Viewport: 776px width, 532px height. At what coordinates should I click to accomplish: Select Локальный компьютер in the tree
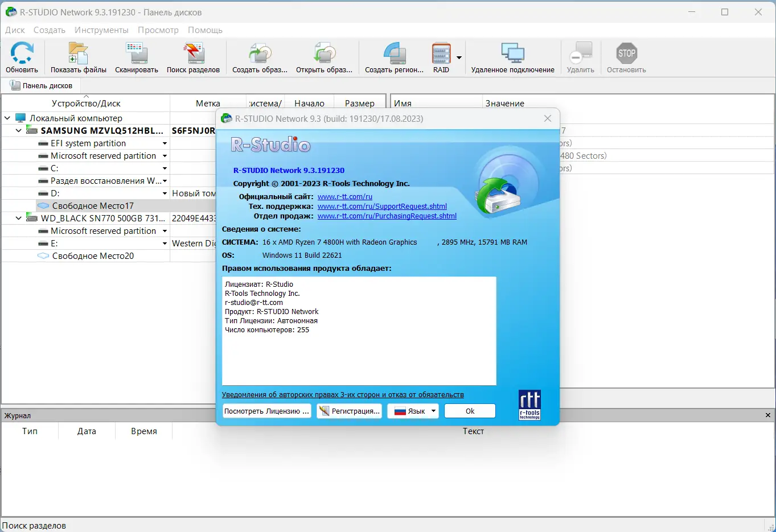76,118
